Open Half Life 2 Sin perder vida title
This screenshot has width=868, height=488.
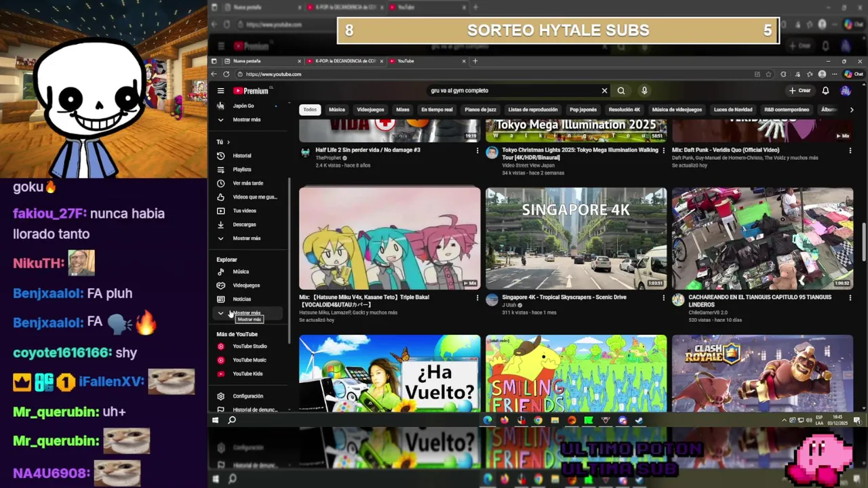(368, 150)
